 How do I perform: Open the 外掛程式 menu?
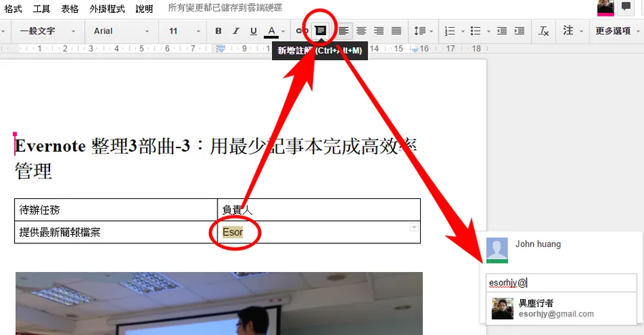[107, 9]
